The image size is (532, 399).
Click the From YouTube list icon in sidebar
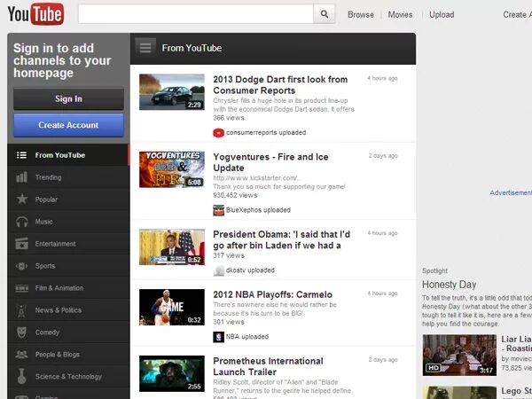coord(21,155)
